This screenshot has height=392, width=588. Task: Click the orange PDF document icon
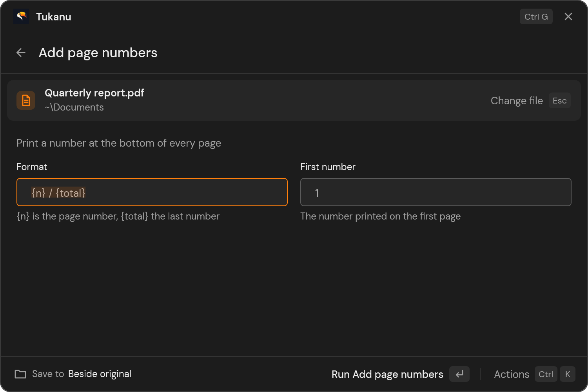pyautogui.click(x=26, y=100)
